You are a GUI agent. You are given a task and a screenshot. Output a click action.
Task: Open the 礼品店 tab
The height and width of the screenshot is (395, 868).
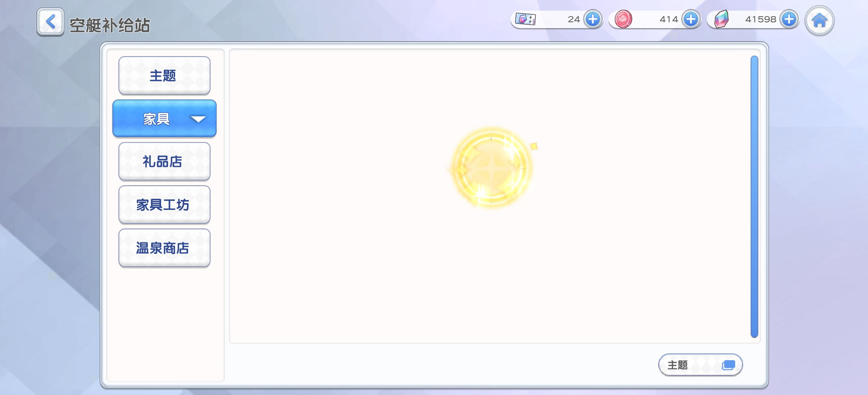pos(165,162)
